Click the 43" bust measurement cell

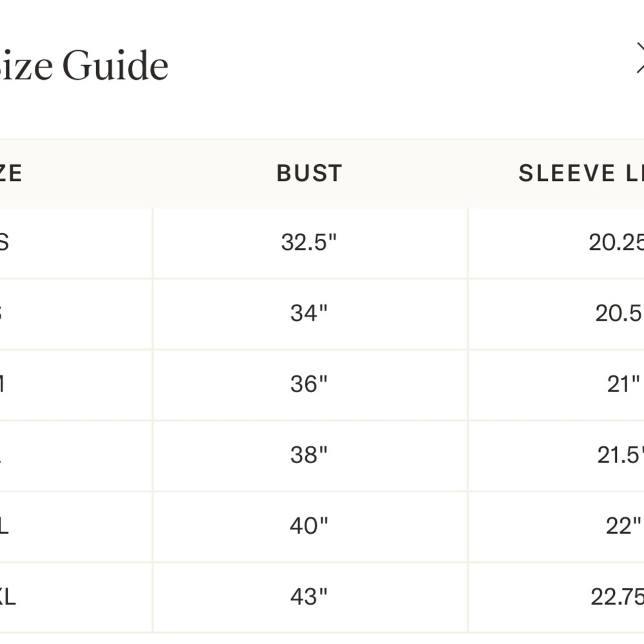(310, 598)
